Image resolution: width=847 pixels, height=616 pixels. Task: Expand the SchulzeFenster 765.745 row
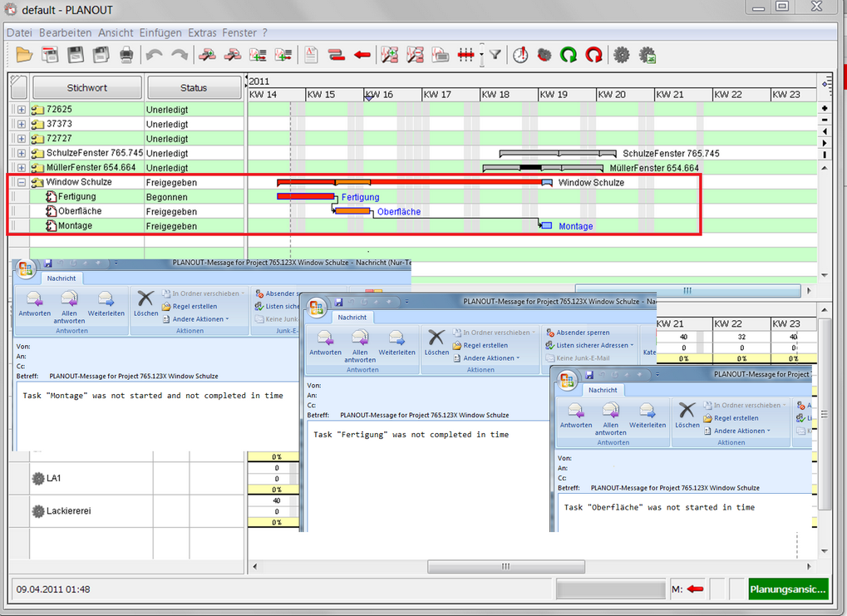(21, 154)
